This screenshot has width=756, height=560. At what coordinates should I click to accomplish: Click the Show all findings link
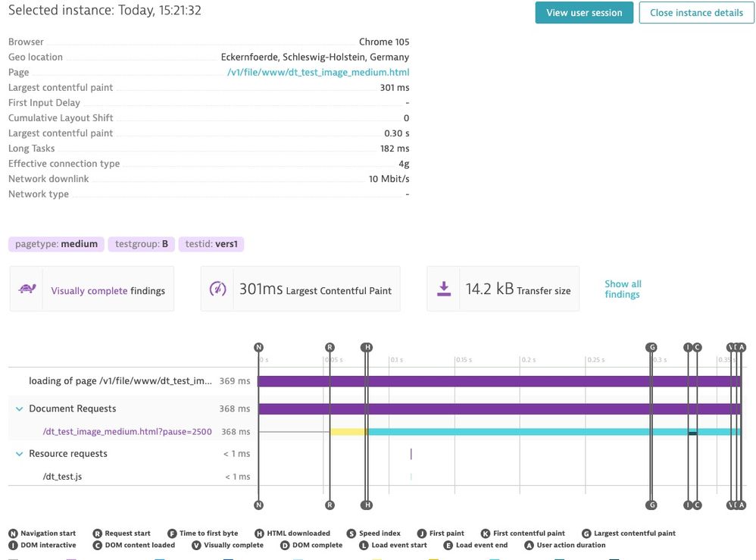tap(623, 289)
